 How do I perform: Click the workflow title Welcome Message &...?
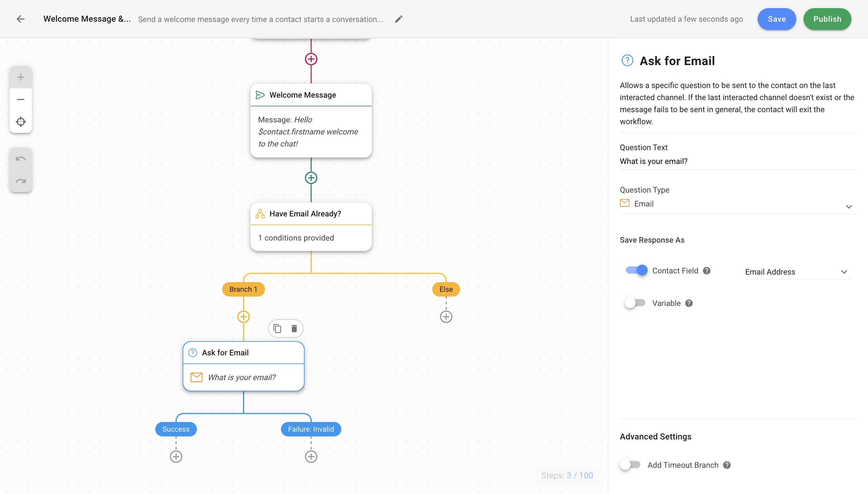click(87, 19)
